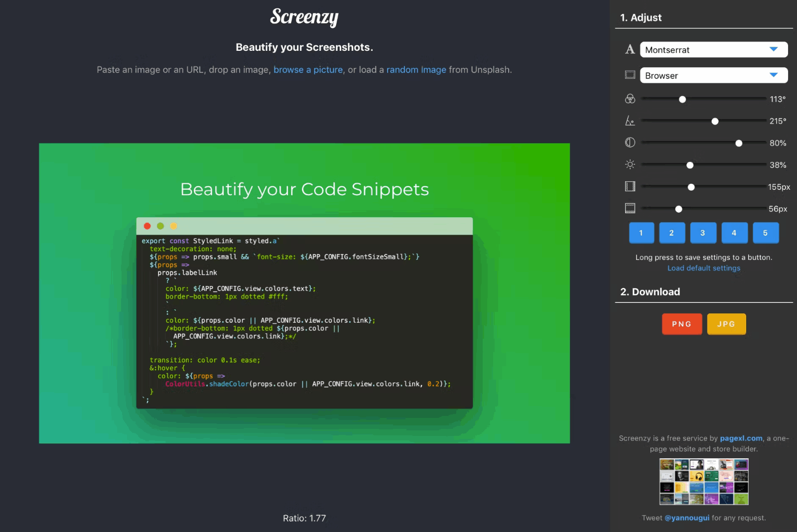Load a random Image from Unsplash
797x532 pixels.
click(x=416, y=70)
